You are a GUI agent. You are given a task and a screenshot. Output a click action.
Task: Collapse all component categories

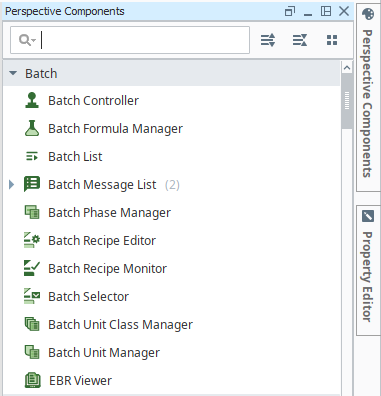pos(300,40)
